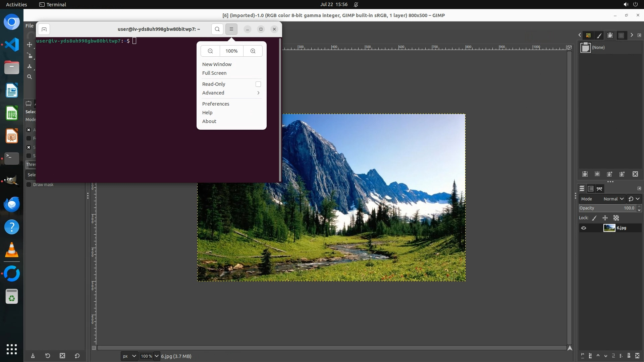
Task: Click the terminal search icon
Action: 217,29
